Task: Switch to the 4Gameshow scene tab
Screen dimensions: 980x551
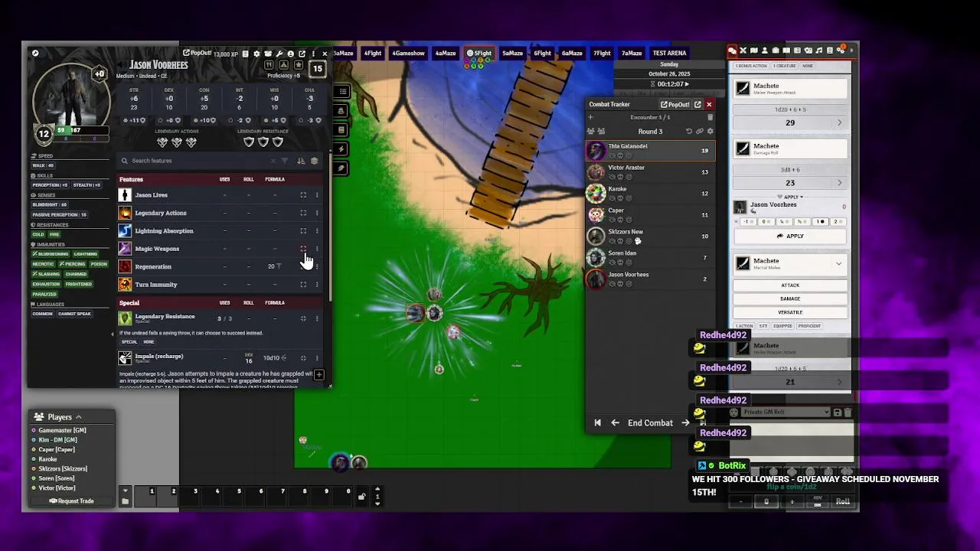Action: pos(408,54)
